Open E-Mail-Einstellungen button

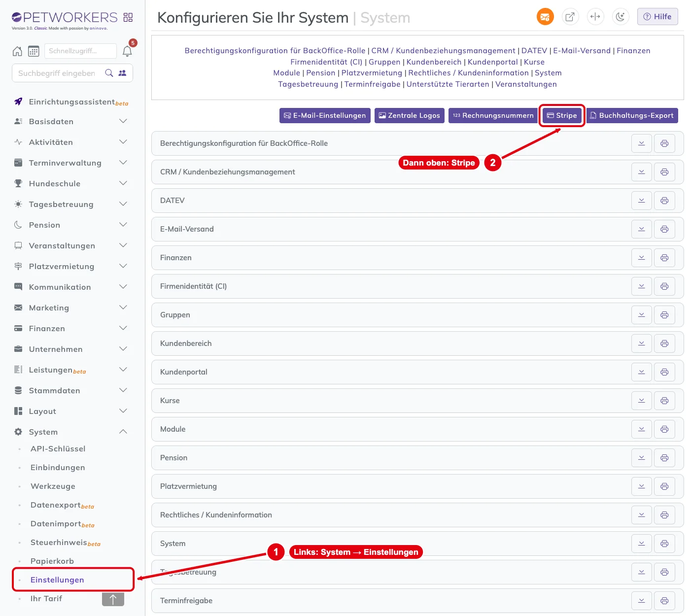coord(325,115)
